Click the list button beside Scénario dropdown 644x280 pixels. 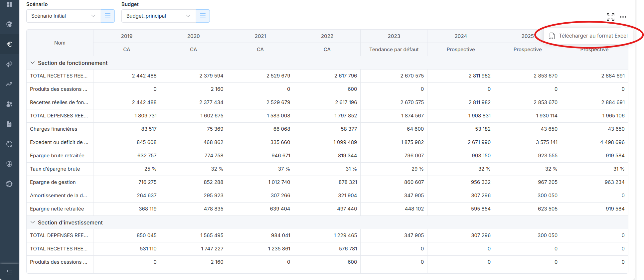(107, 16)
